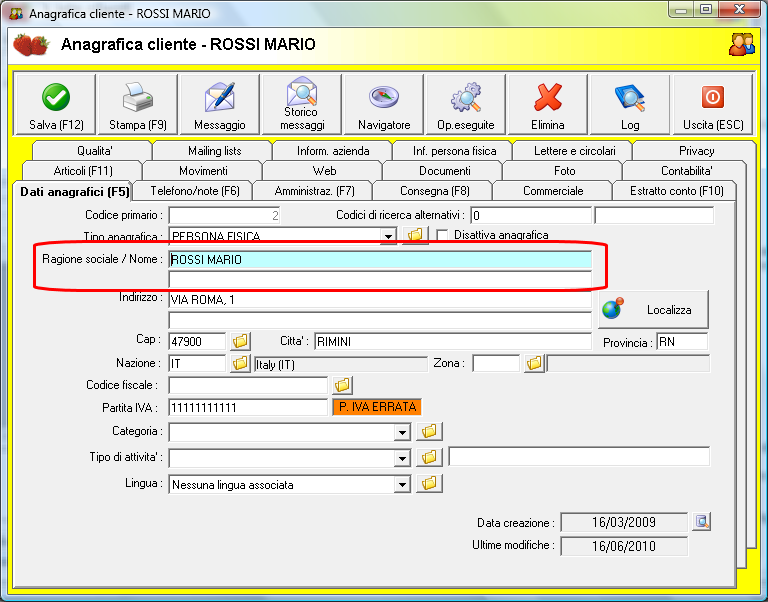768x602 pixels.
Task: Open folder lookup icon beside Cap field
Action: pos(240,341)
